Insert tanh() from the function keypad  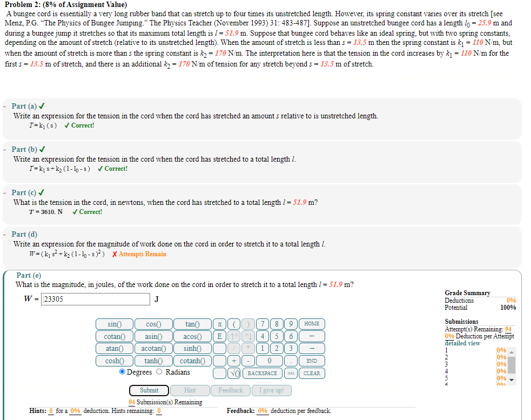tap(153, 361)
